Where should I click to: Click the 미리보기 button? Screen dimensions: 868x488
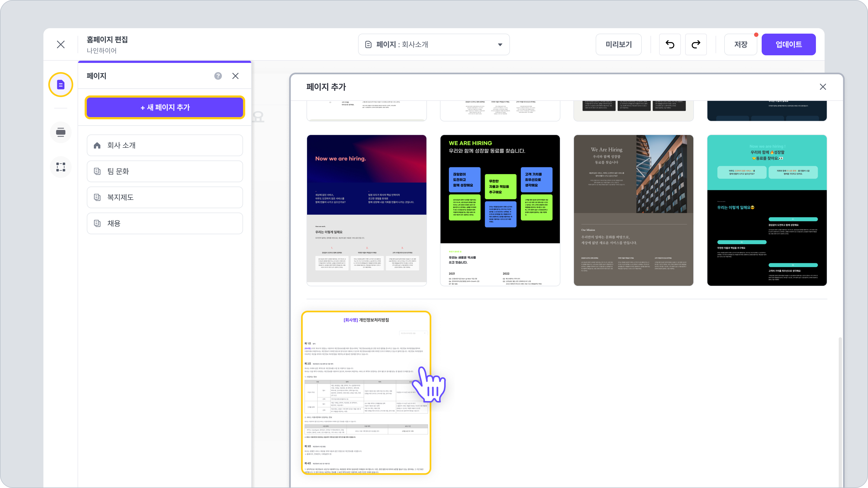pos(618,44)
